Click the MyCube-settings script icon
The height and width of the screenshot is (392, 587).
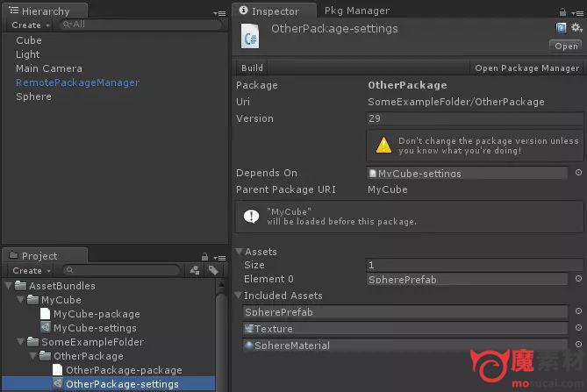pyautogui.click(x=46, y=327)
